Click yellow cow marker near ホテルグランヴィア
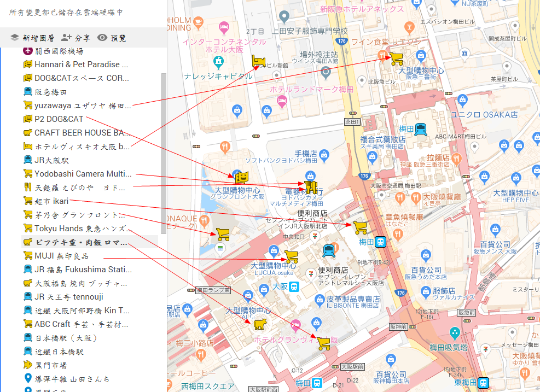 [260, 324]
